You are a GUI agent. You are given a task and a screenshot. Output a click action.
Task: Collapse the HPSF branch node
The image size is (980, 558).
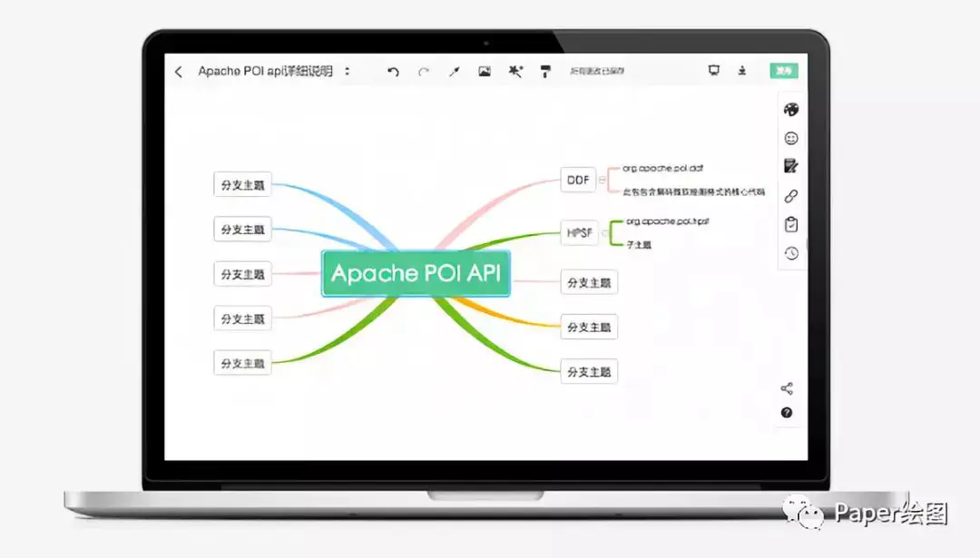tap(602, 233)
